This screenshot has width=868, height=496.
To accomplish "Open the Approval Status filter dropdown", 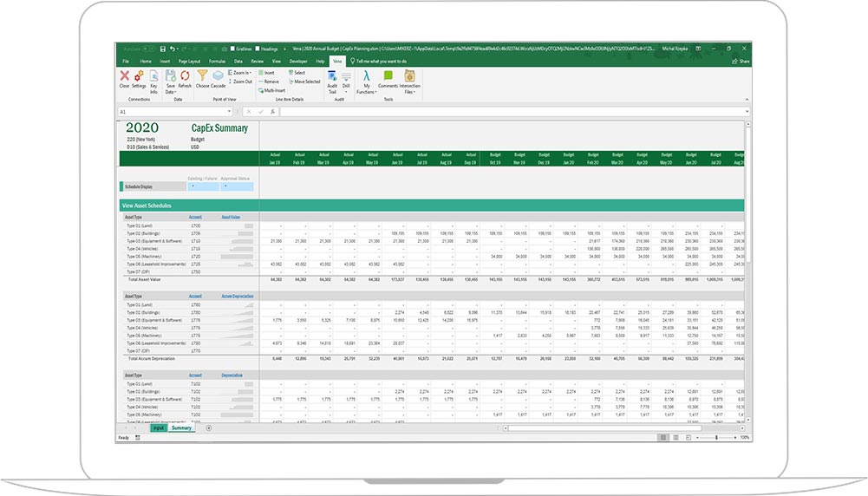I will click(x=237, y=186).
